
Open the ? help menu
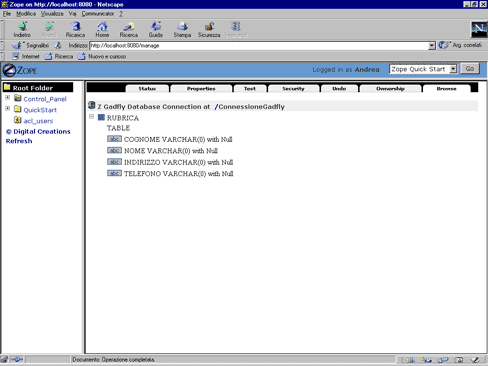point(121,14)
